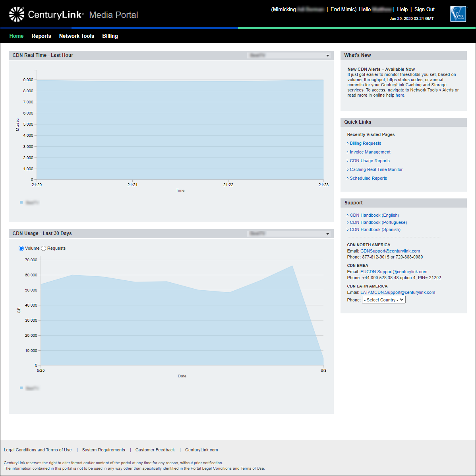Viewport: 476px width, 476px height.
Task: Email EUCDN.Support@centurylink.com
Action: click(x=394, y=272)
